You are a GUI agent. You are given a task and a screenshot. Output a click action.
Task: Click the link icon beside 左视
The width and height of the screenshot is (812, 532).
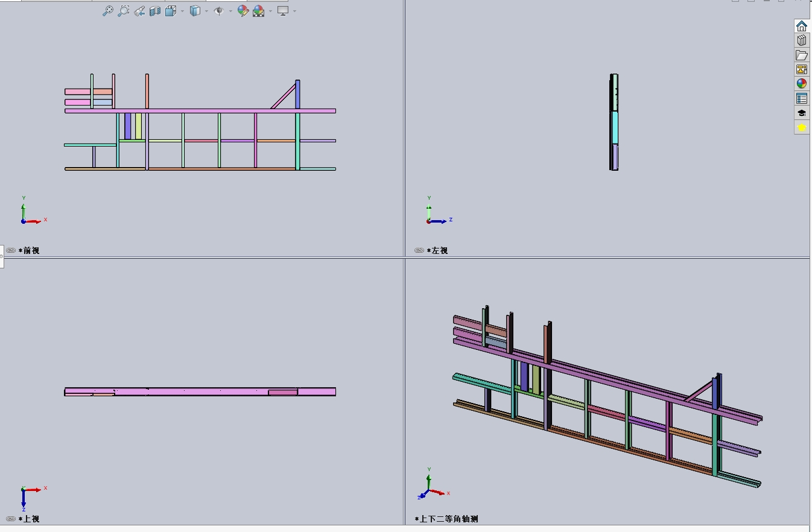419,250
